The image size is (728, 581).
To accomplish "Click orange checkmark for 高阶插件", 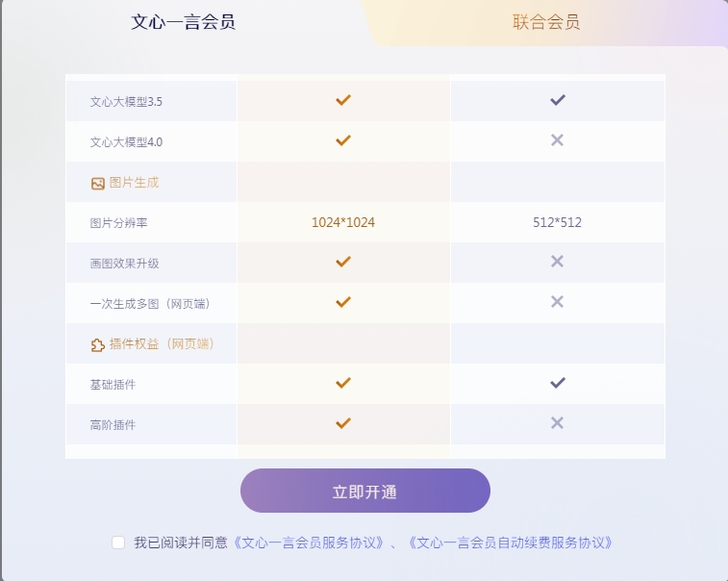I will [x=343, y=423].
